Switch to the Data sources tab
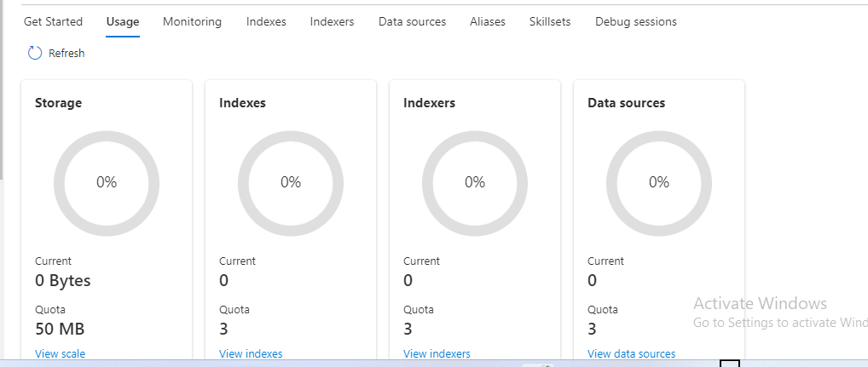The height and width of the screenshot is (367, 868). tap(413, 21)
